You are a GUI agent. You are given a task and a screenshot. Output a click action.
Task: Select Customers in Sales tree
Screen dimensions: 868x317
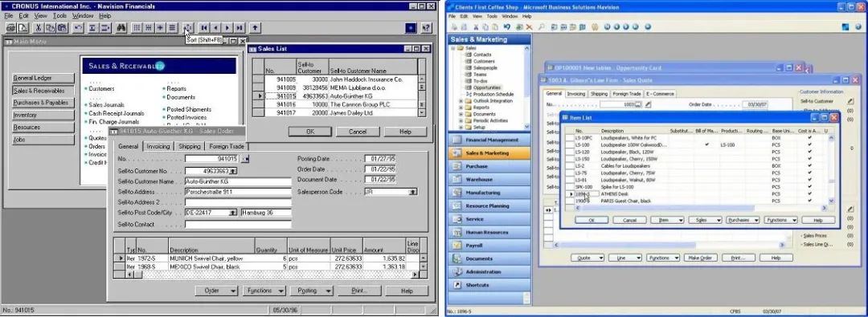coord(485,62)
